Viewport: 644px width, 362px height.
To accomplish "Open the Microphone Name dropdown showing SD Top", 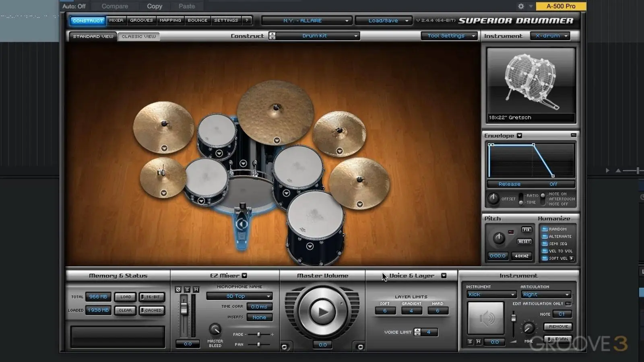I will [239, 296].
